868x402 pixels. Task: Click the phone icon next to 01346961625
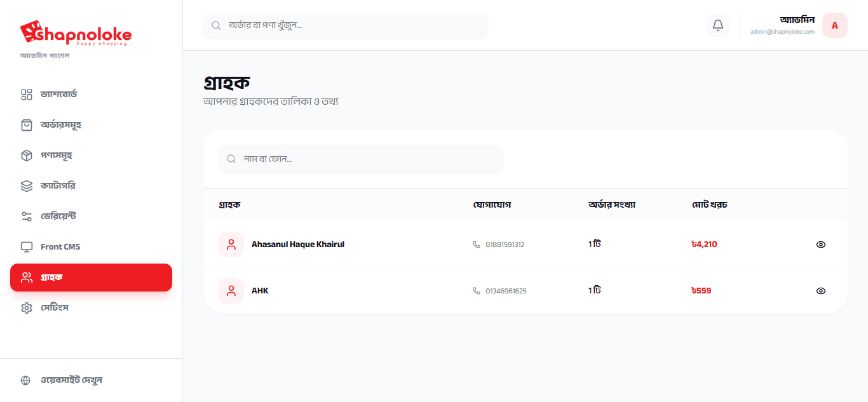pos(477,291)
